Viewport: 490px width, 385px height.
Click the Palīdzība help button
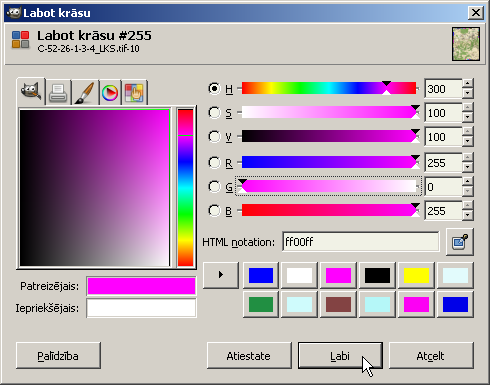point(58,356)
